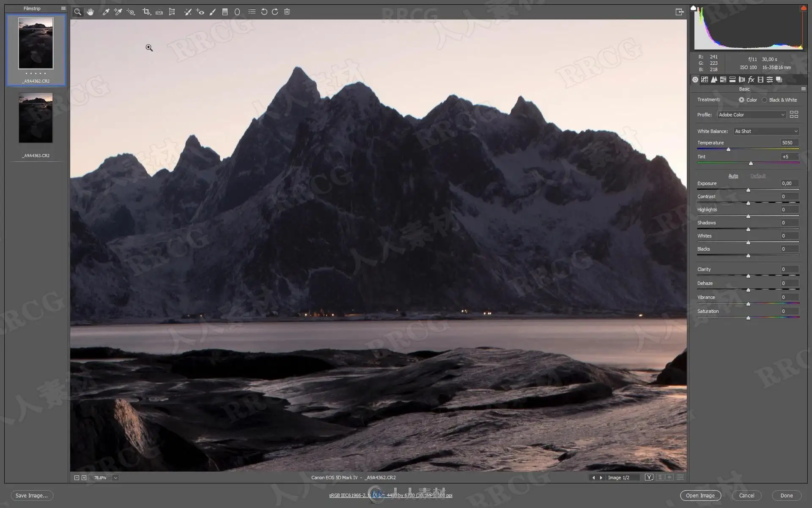Click the Contrast value field

[789, 196]
